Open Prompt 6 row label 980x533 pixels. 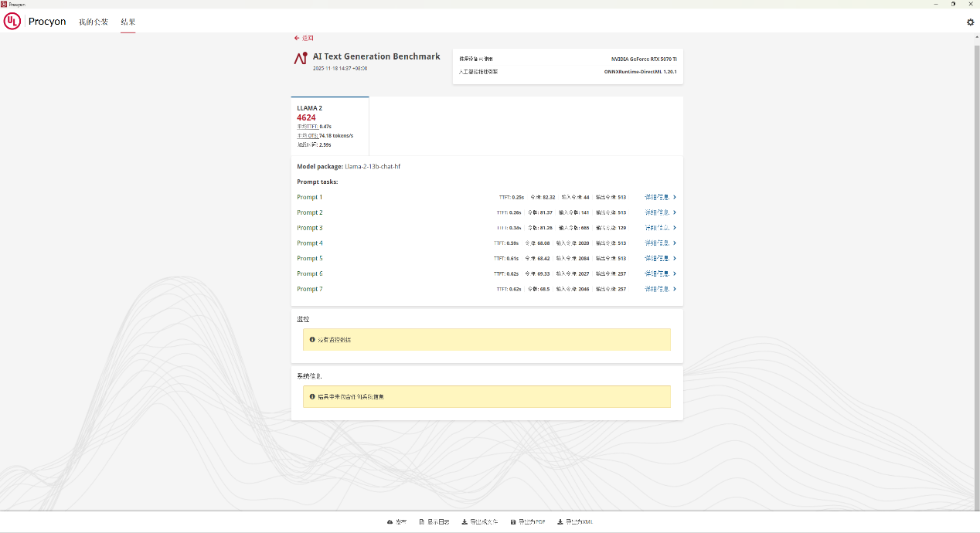310,273
